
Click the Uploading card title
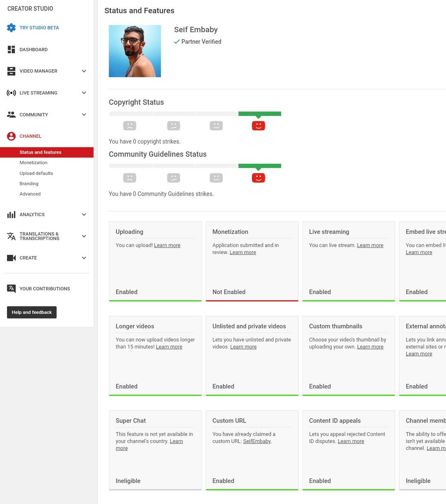(129, 232)
